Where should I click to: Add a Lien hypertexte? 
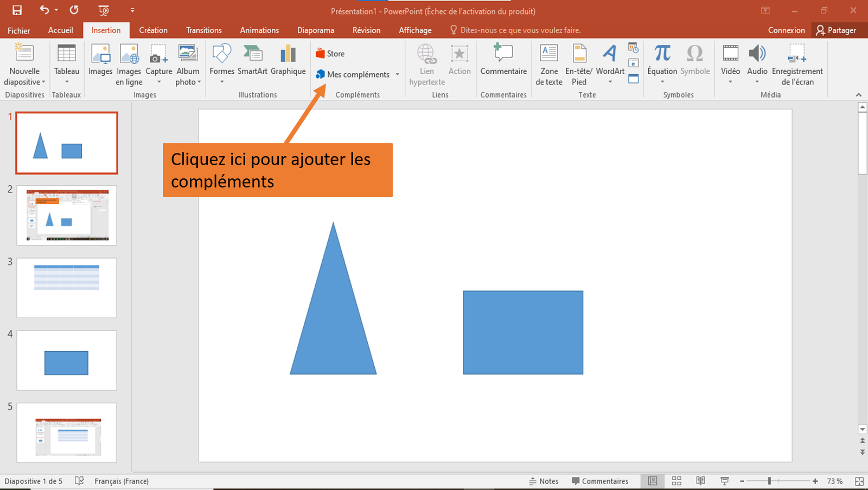[426, 64]
